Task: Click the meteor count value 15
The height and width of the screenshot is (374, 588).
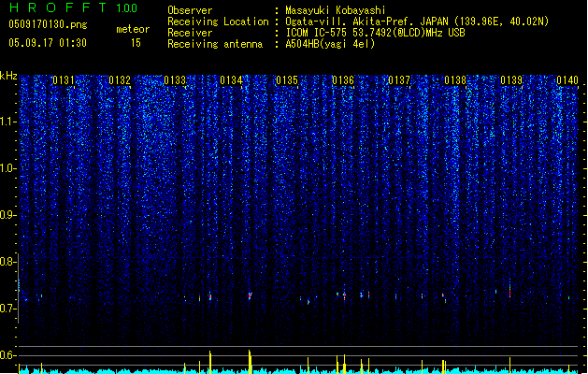Action: coord(136,43)
